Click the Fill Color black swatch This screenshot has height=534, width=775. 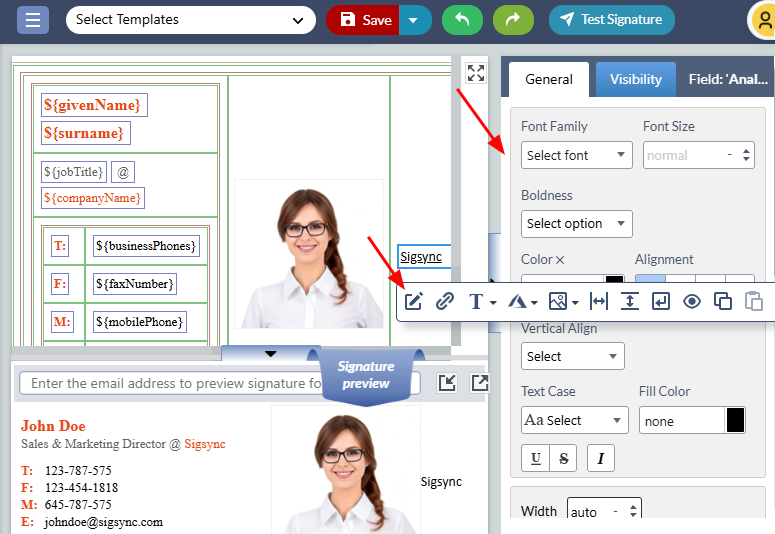point(735,420)
